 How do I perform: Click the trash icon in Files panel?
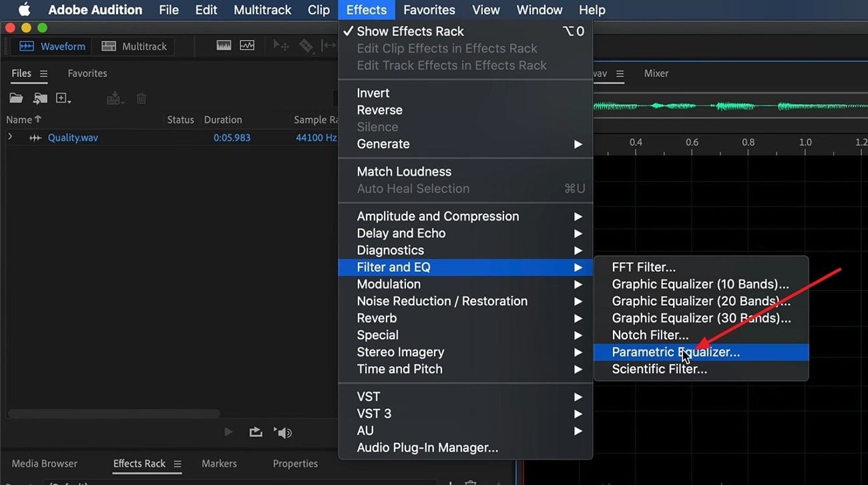tap(141, 98)
